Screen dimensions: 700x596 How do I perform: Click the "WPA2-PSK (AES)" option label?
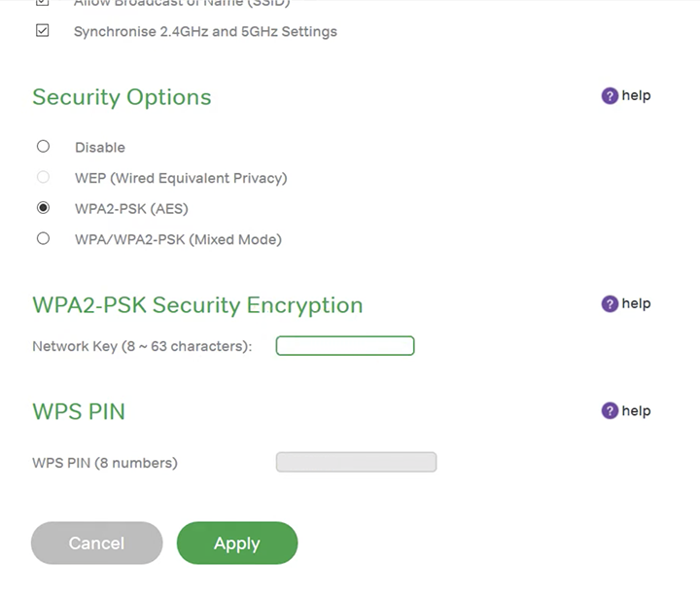(x=131, y=209)
